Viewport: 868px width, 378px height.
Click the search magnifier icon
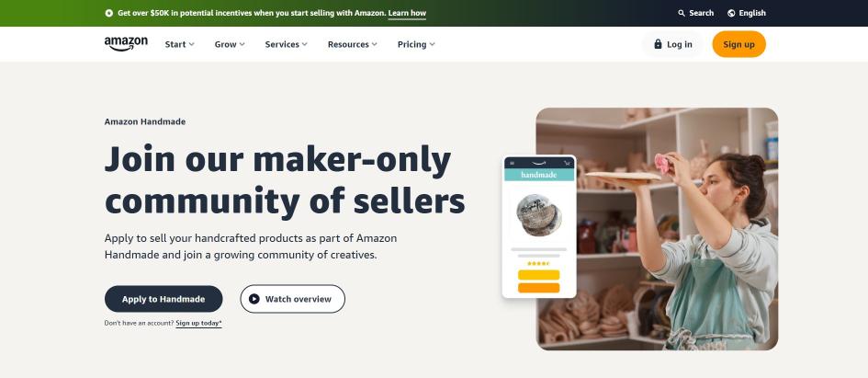[682, 13]
